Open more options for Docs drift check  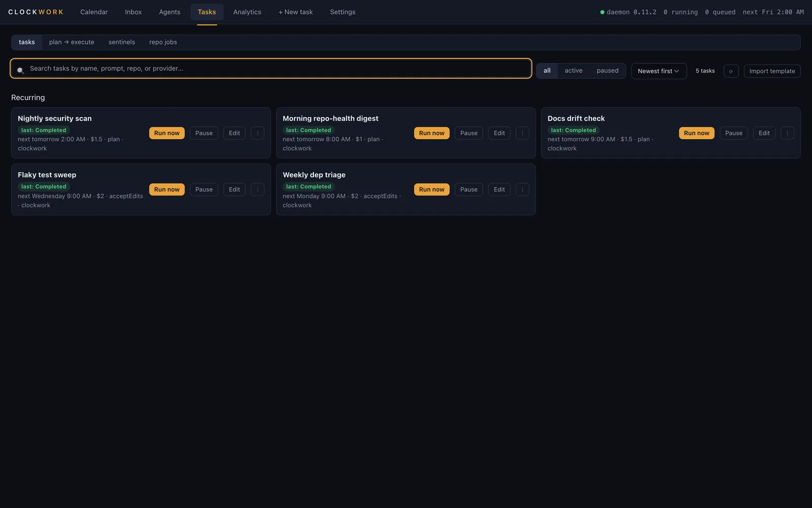(x=787, y=133)
